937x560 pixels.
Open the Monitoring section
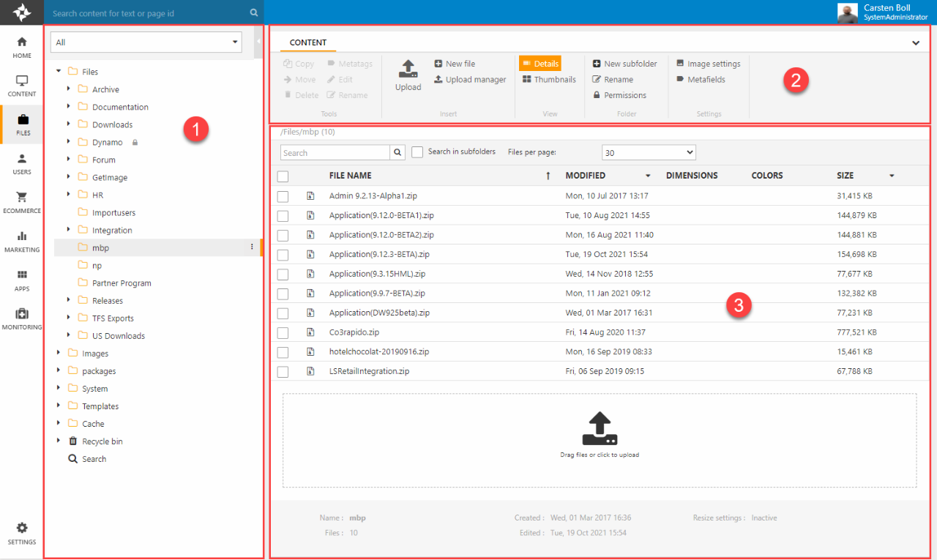click(22, 319)
